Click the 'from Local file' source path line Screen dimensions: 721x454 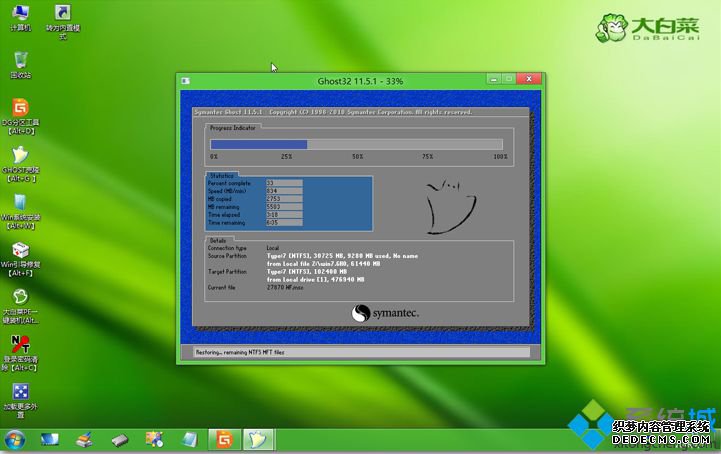[x=324, y=264]
